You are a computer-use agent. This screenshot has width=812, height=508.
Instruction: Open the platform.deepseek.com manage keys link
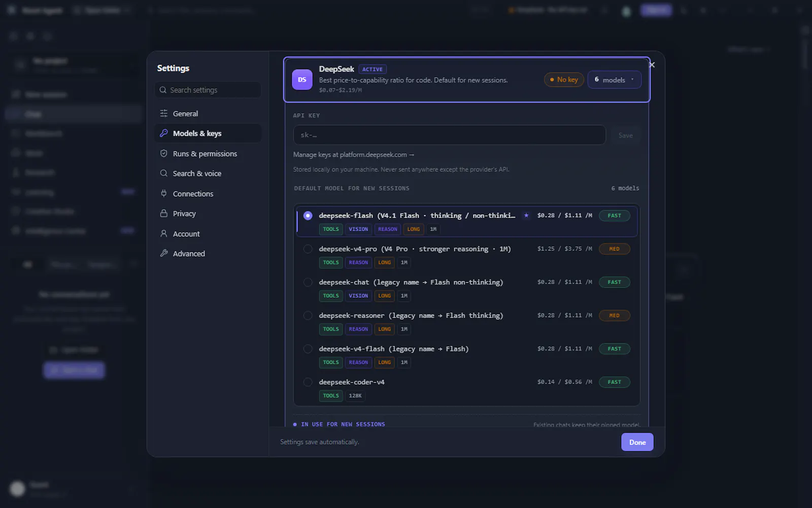[x=354, y=154]
